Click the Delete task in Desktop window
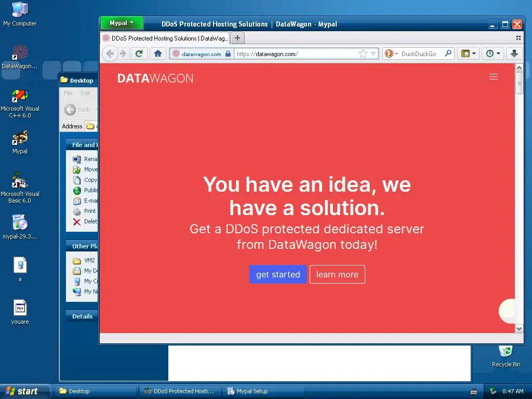The height and width of the screenshot is (399, 532). point(85,221)
